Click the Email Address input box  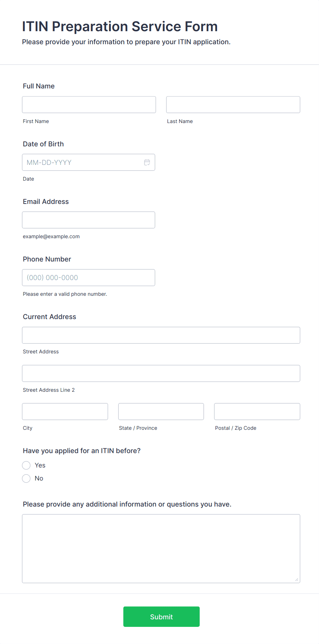pos(88,220)
